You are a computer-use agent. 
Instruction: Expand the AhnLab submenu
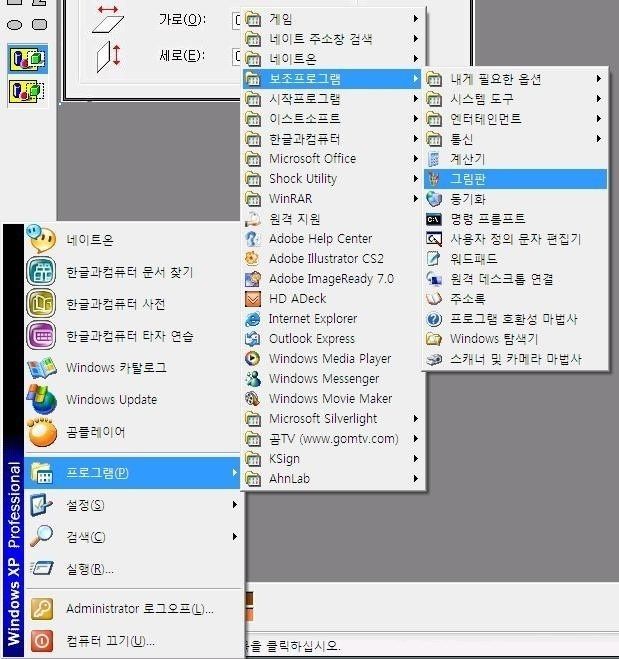pos(416,478)
